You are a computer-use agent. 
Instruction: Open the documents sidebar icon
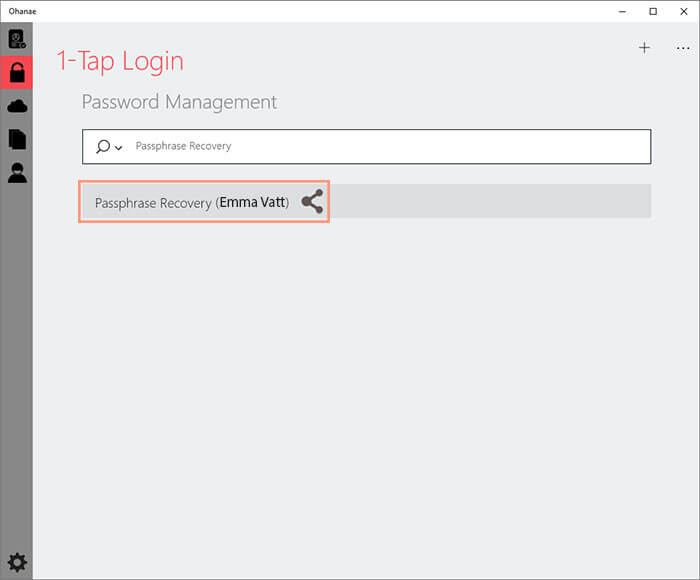(x=17, y=139)
